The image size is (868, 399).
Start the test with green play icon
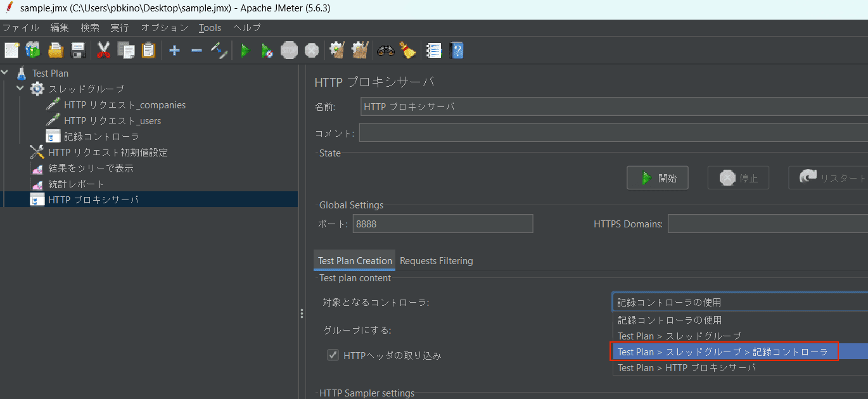[245, 51]
